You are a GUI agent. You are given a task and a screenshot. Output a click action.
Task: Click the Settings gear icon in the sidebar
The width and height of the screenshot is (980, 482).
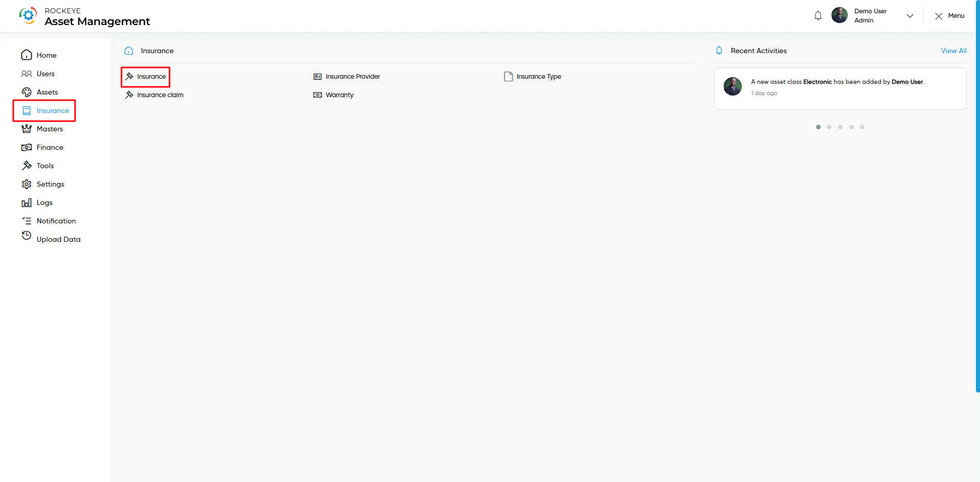pos(27,184)
